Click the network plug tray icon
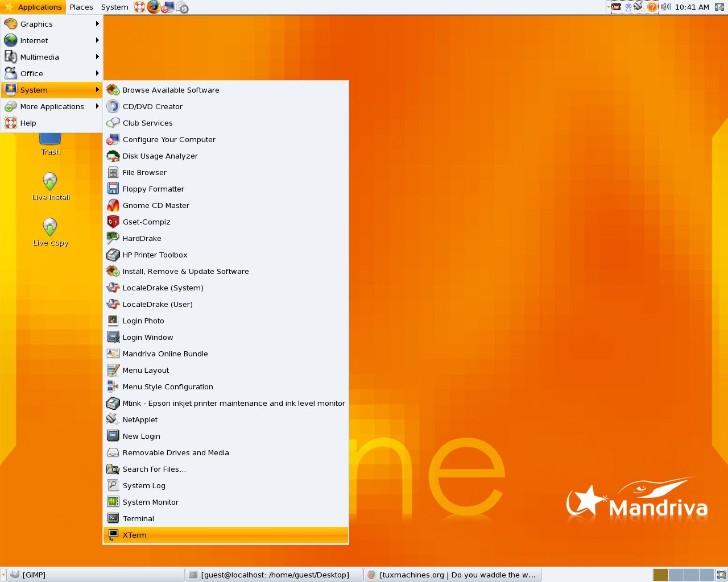The image size is (728, 582). click(x=639, y=7)
